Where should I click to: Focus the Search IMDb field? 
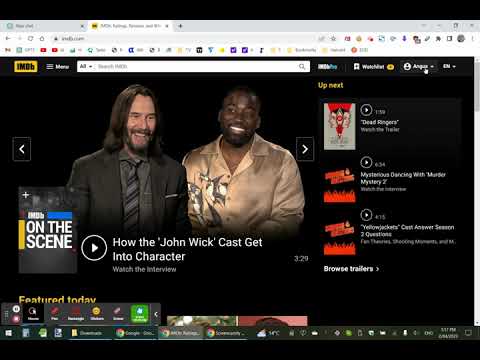pos(197,66)
